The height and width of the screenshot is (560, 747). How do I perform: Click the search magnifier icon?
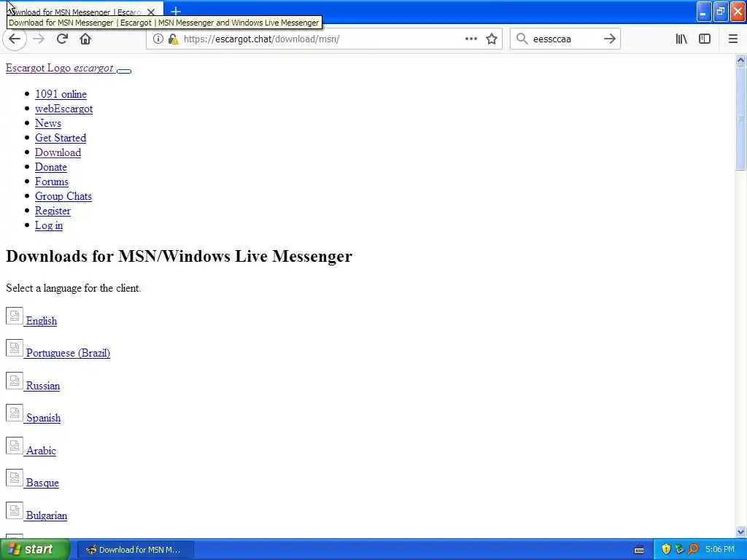pyautogui.click(x=522, y=39)
